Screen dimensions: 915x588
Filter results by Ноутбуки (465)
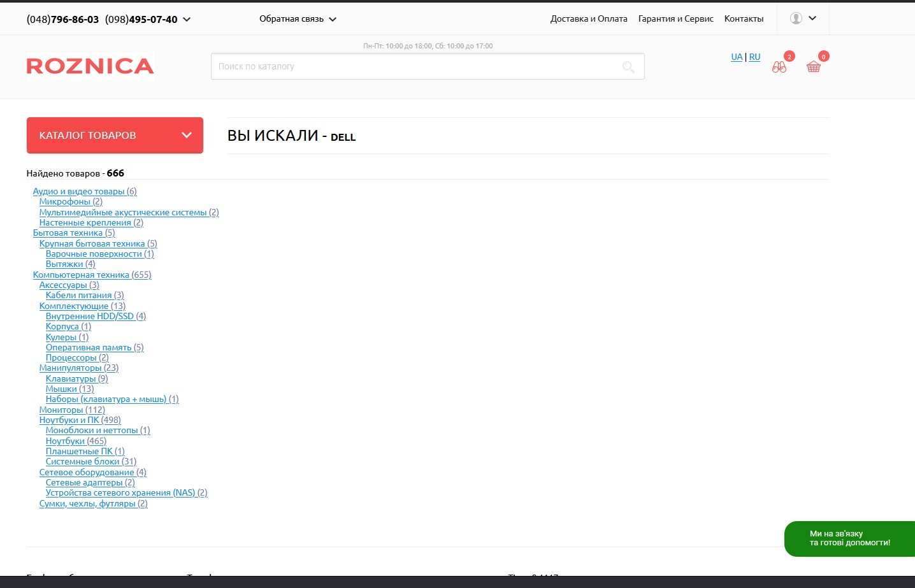pos(76,441)
